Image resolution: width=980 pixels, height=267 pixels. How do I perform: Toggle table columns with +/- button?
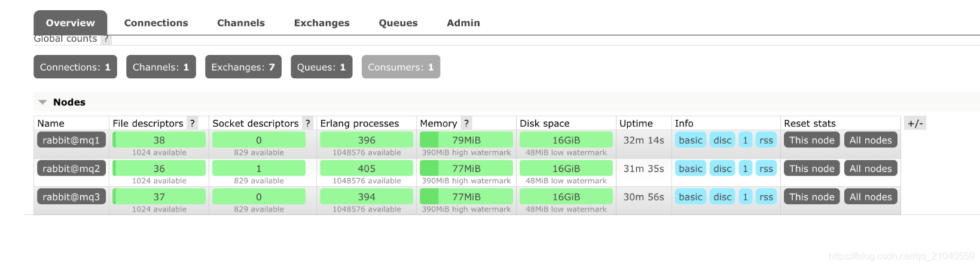tap(915, 124)
